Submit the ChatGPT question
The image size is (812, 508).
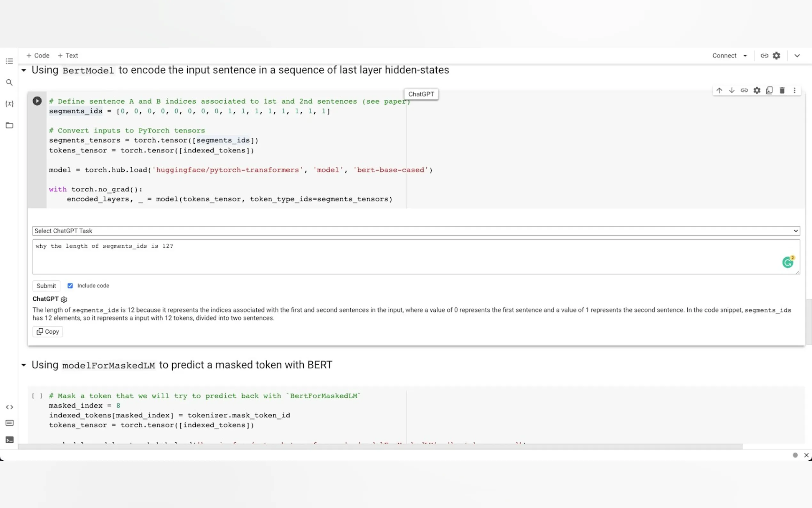tap(46, 286)
